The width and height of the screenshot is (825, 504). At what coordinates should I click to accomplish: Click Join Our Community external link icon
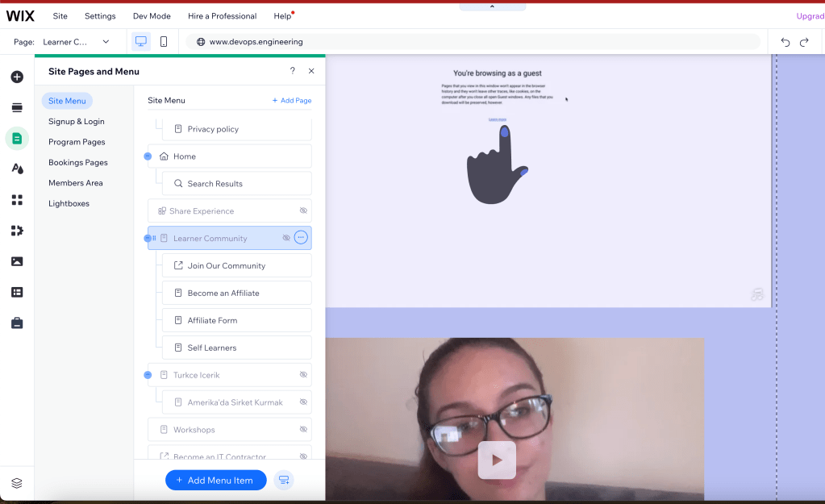(x=178, y=265)
